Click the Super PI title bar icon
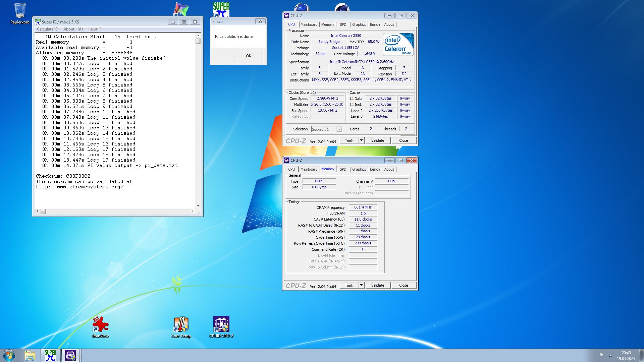This screenshot has width=644, height=362. click(38, 22)
